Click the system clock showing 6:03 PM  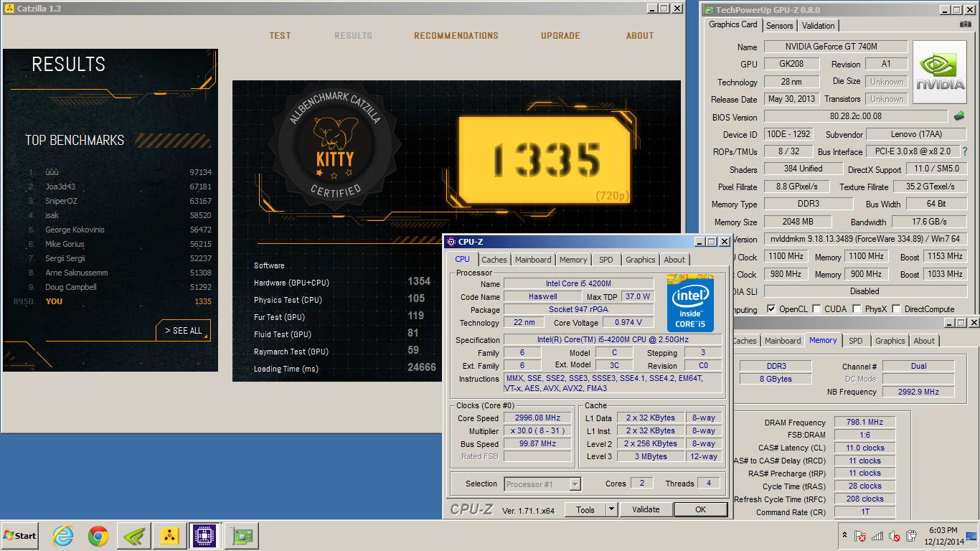coord(943,536)
